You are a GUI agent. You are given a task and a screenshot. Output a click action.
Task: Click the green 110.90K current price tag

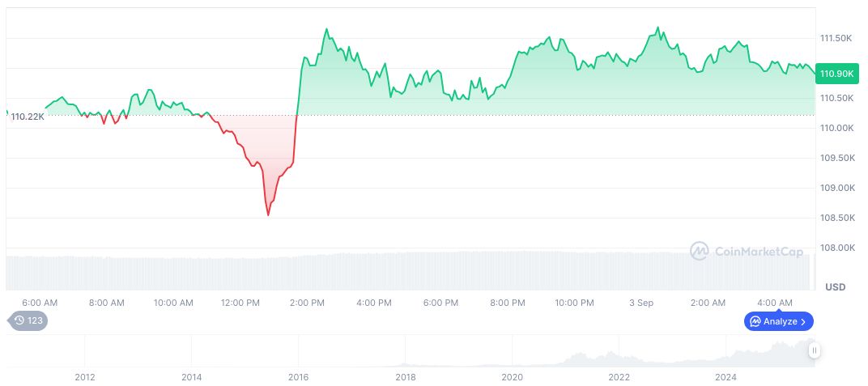click(x=836, y=74)
